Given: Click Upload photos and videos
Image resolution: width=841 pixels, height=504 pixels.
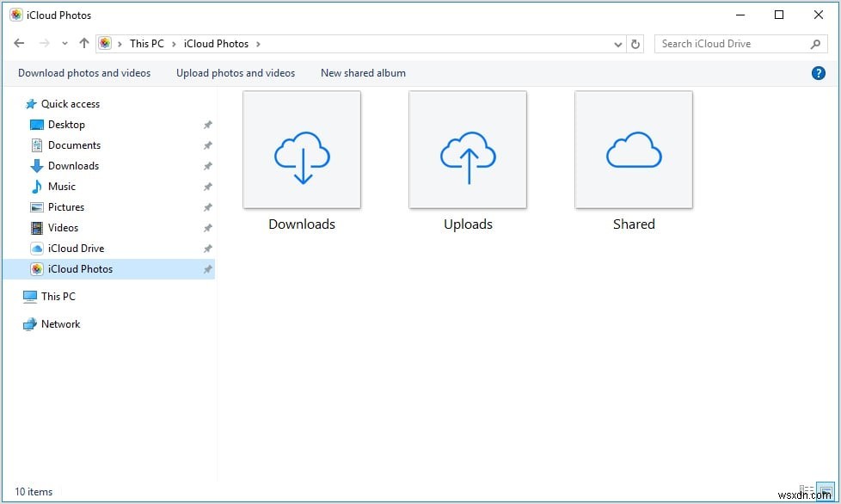Looking at the screenshot, I should (x=235, y=73).
